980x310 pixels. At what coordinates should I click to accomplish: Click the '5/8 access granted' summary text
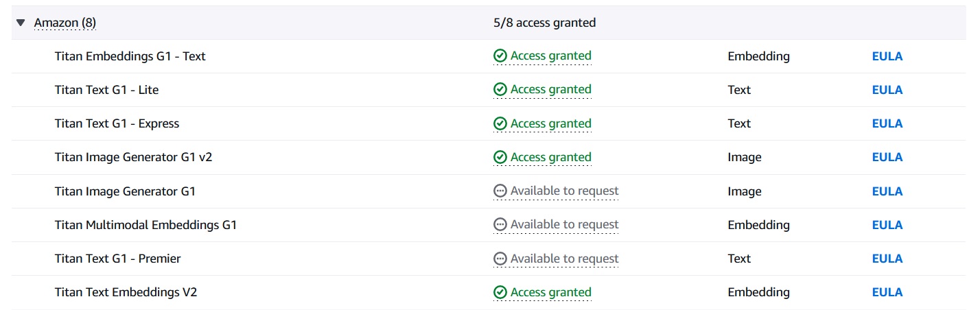tap(545, 23)
